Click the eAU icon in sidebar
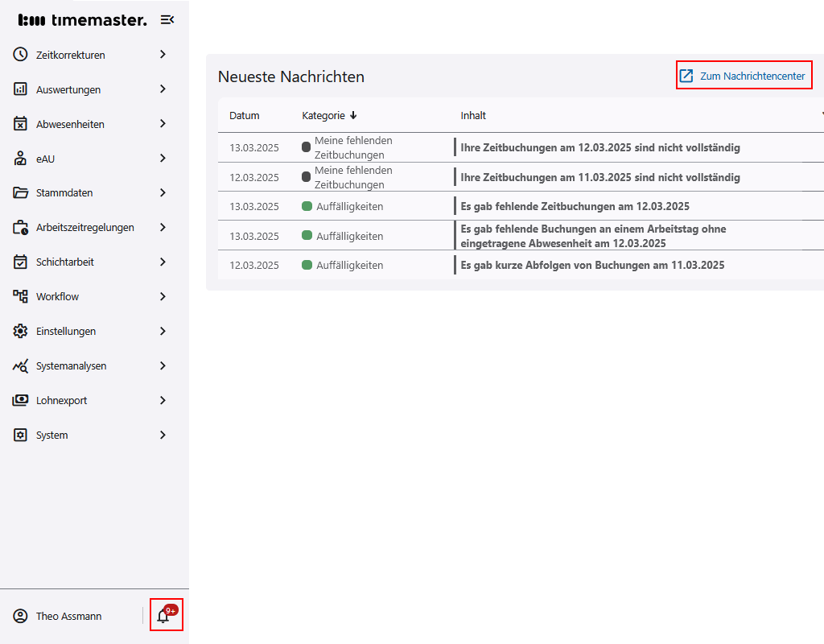This screenshot has width=824, height=644. 21,159
